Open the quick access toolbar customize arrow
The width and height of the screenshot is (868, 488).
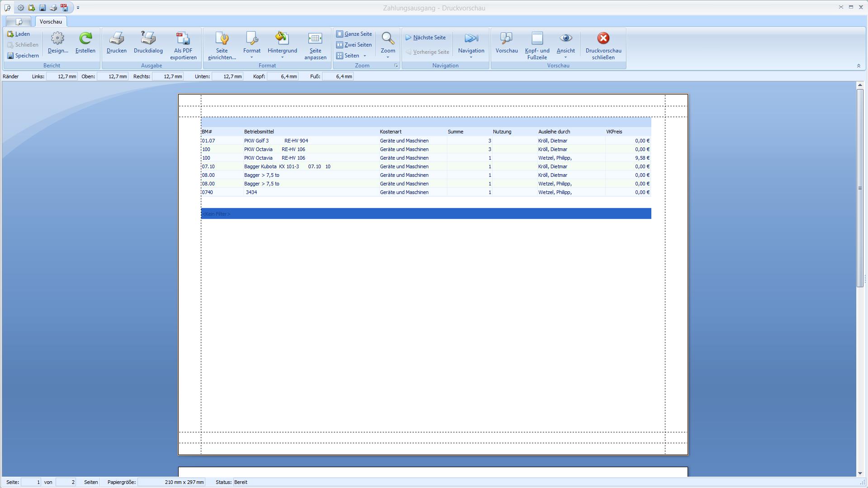tap(78, 8)
